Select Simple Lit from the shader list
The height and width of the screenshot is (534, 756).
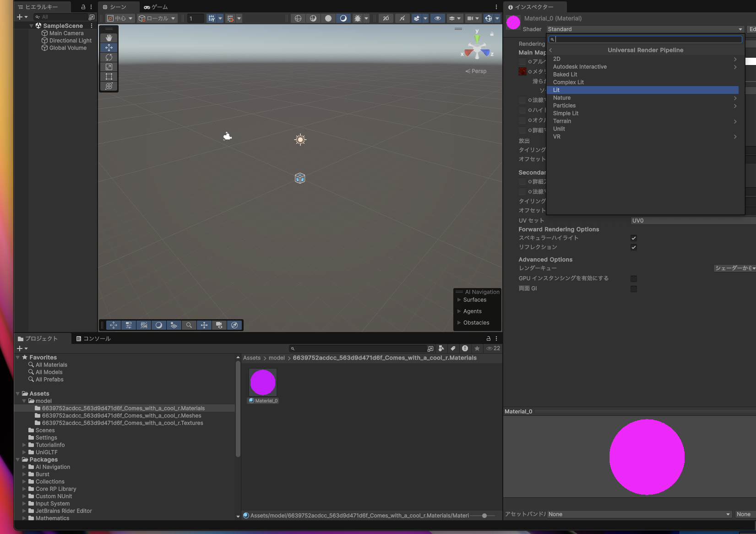tap(566, 113)
